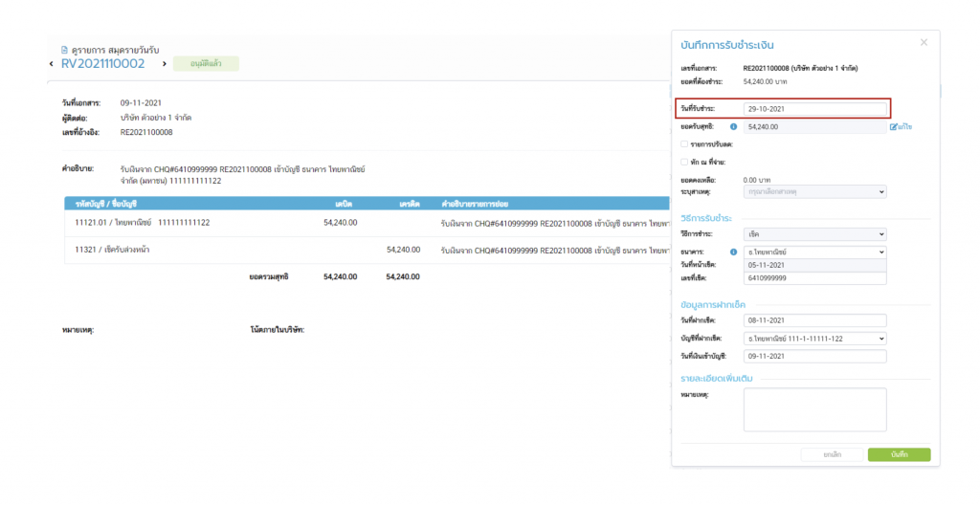Click the หมายเหตุ remarks text area

point(814,409)
